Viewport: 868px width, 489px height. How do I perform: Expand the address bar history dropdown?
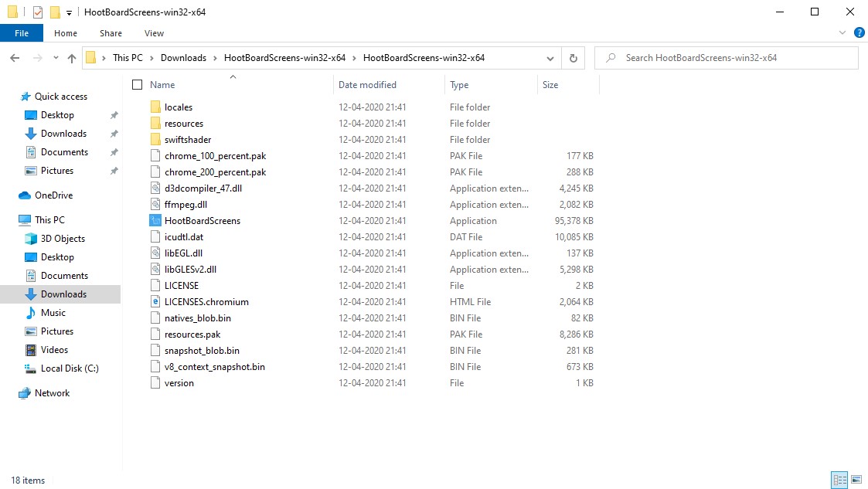point(550,58)
